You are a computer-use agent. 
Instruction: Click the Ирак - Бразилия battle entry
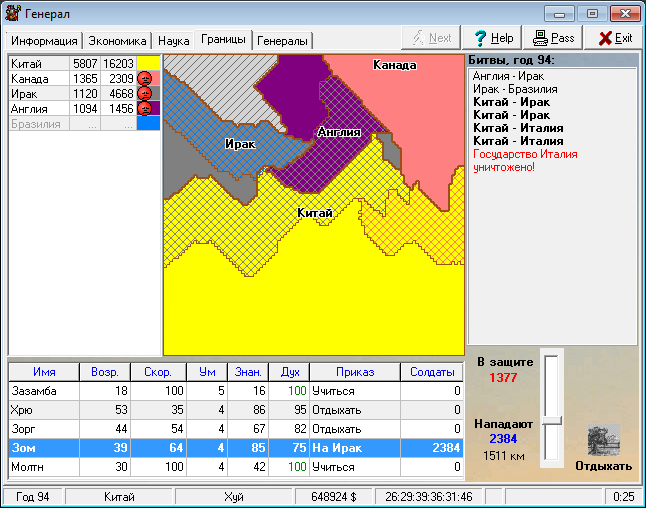pyautogui.click(x=515, y=89)
